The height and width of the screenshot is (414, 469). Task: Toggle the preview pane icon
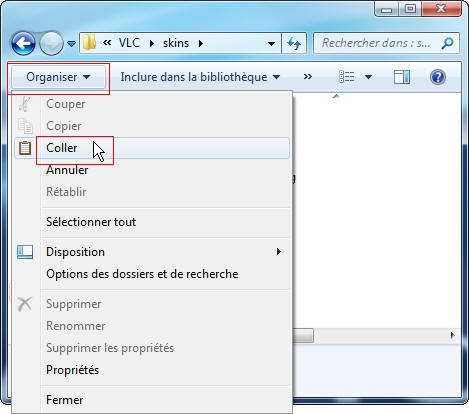[402, 77]
